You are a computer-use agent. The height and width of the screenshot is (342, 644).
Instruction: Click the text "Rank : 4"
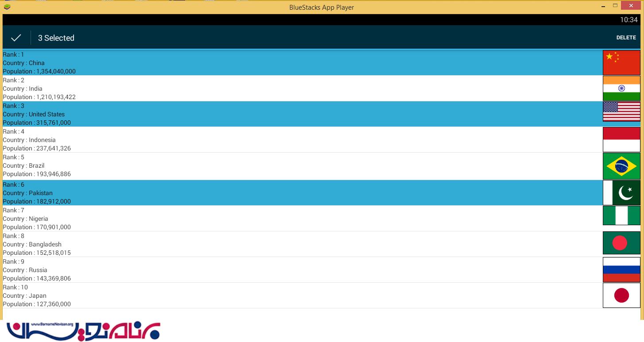click(x=13, y=131)
